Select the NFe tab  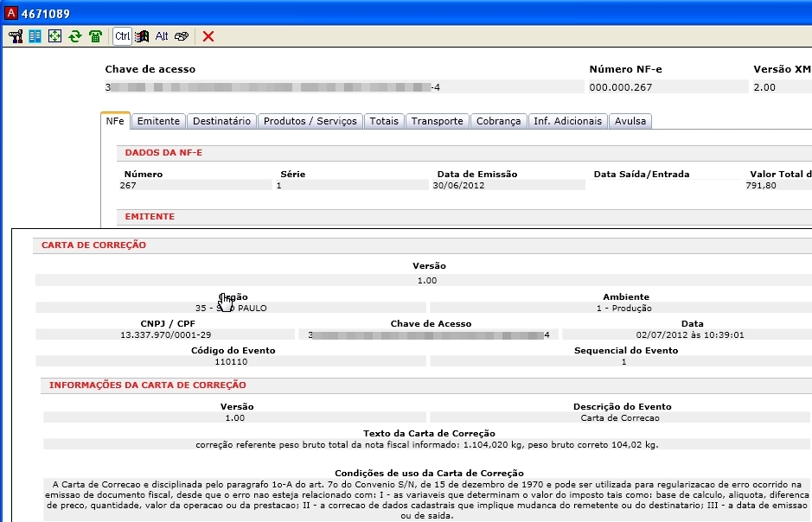click(x=115, y=121)
